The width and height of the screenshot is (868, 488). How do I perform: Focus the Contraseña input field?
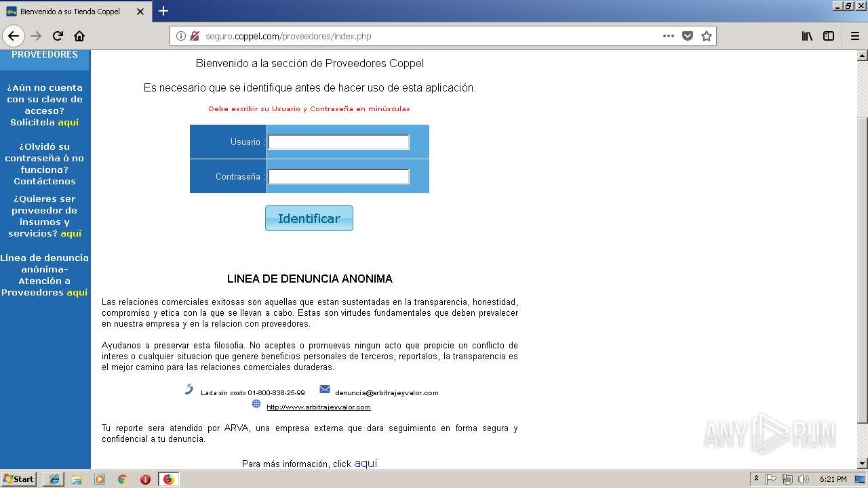point(338,176)
